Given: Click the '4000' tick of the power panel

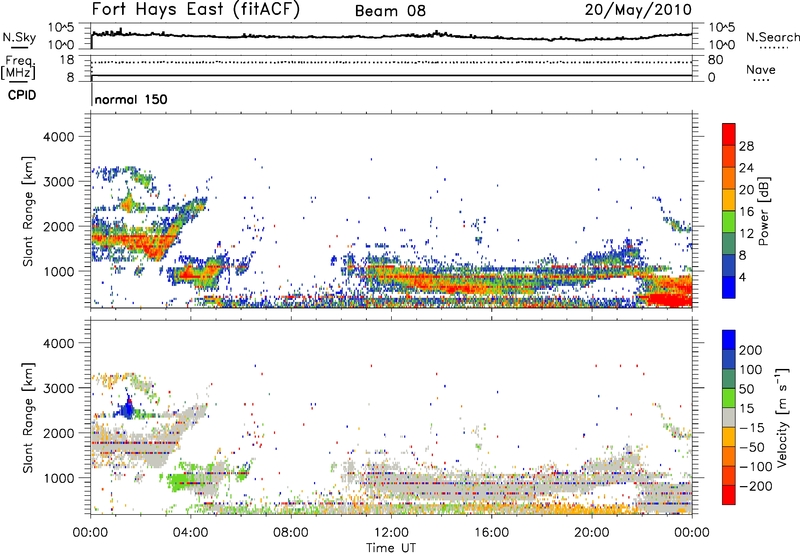Looking at the screenshot, I should point(58,137).
